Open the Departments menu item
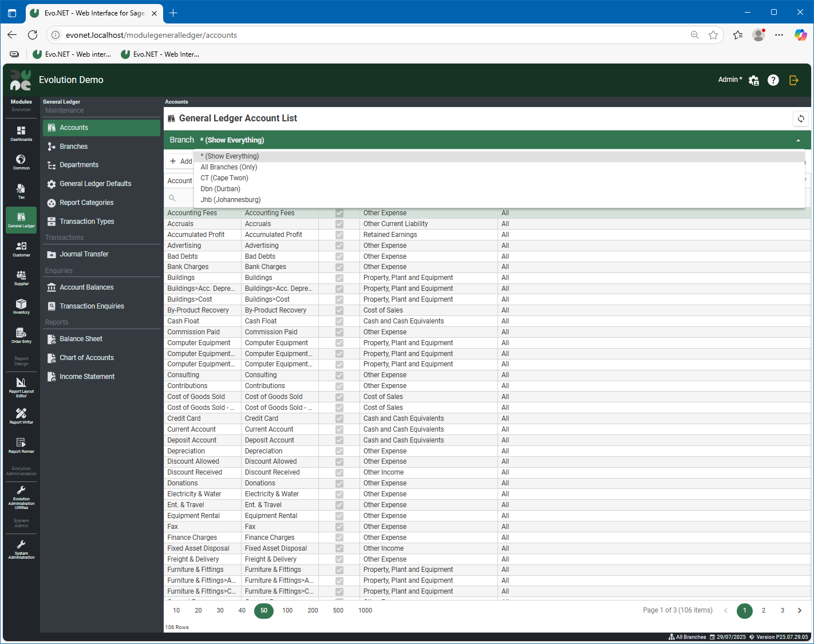 pyautogui.click(x=101, y=165)
